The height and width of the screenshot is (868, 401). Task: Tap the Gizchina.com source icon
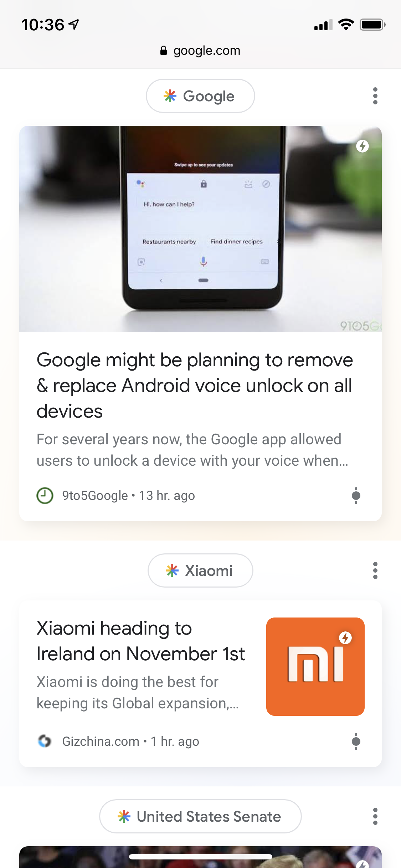(45, 742)
